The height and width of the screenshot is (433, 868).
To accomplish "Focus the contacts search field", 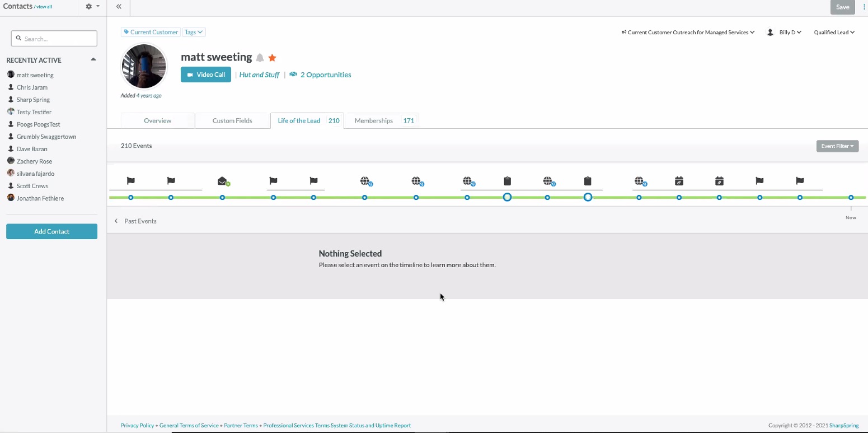I will coord(54,39).
